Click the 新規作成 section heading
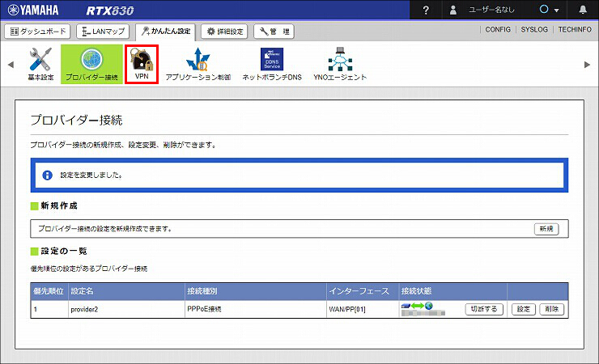 click(x=59, y=205)
